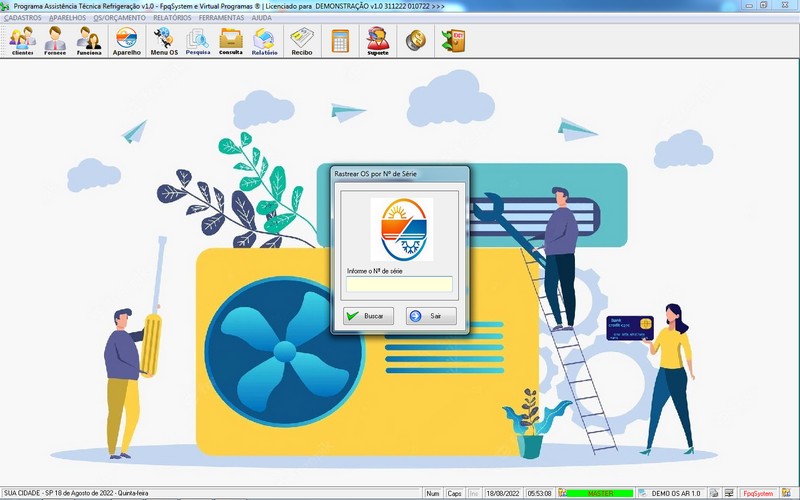This screenshot has height=500, width=800.
Task: Click the Pesquisa search icon
Action: coord(198,41)
